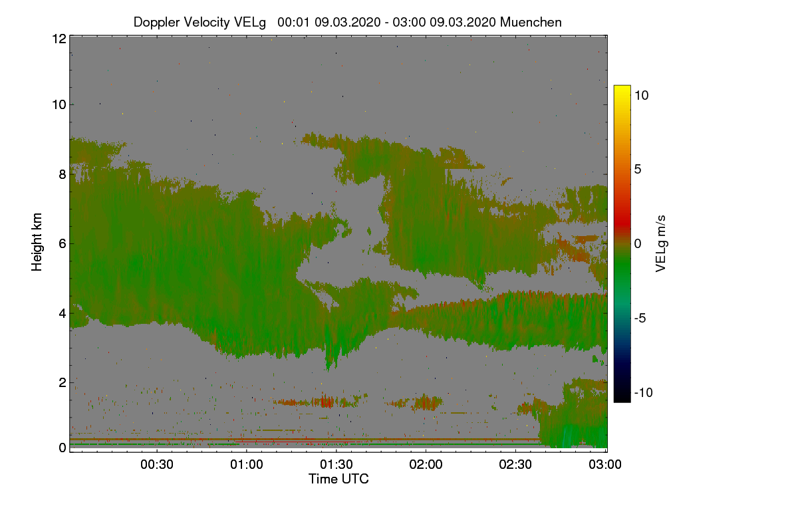Click the colorbar value '-10'
Viewport: 798px width, 532px height.
pyautogui.click(x=643, y=392)
